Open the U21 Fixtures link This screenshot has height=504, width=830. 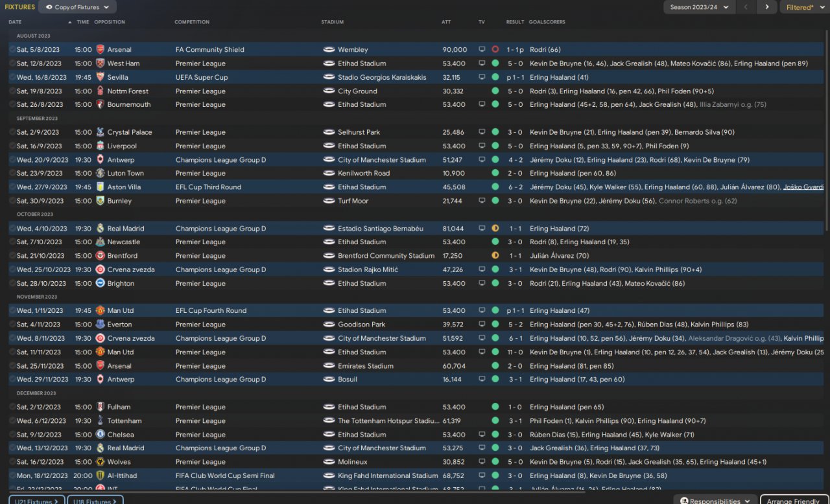tap(36, 500)
